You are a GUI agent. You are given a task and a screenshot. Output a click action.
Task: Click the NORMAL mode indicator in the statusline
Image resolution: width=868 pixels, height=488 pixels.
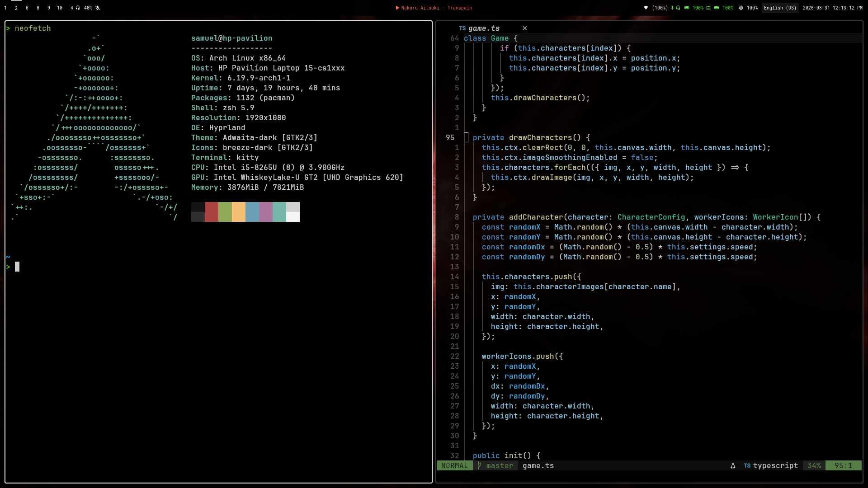455,465
